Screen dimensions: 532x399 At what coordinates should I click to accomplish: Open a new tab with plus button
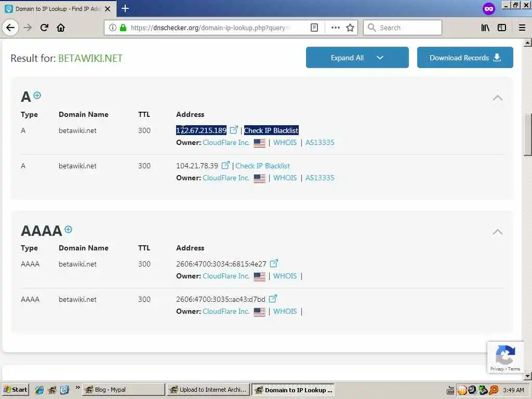click(x=125, y=8)
